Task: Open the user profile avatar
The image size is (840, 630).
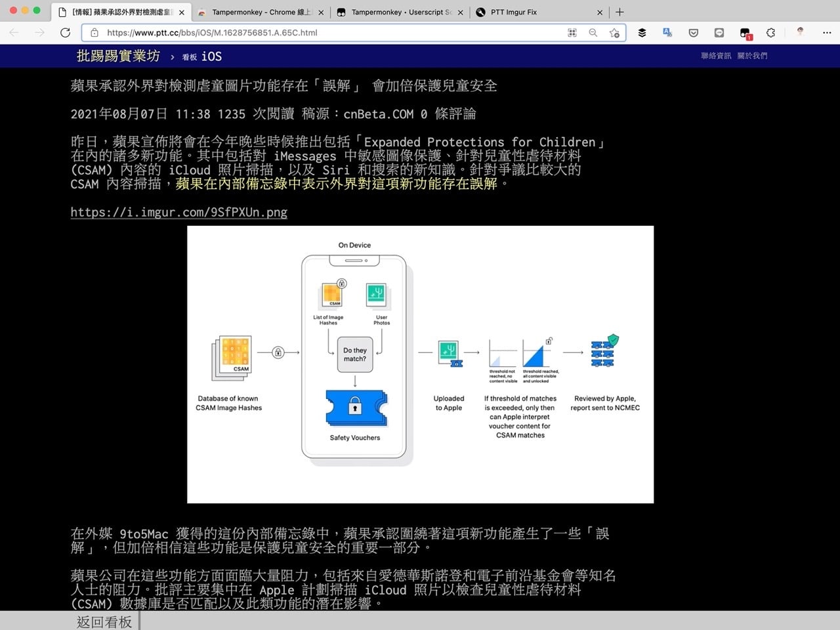Action: 800,31
